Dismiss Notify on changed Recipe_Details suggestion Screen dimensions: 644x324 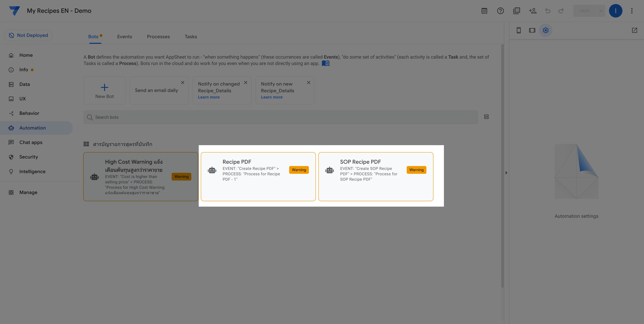tap(246, 83)
